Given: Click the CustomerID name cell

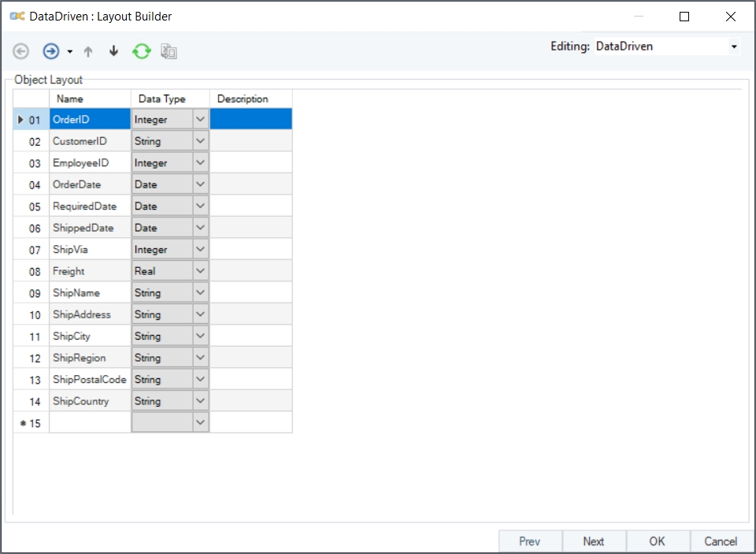Looking at the screenshot, I should point(90,141).
